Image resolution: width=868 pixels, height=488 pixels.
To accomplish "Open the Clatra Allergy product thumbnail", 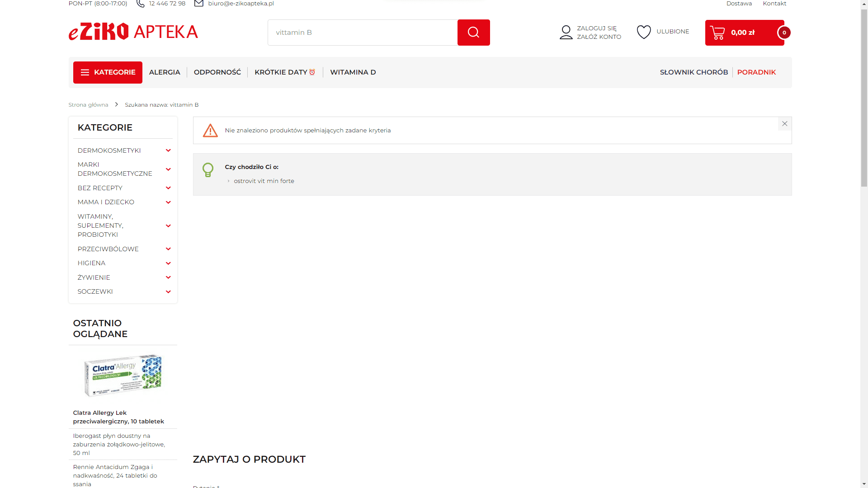I will (123, 375).
